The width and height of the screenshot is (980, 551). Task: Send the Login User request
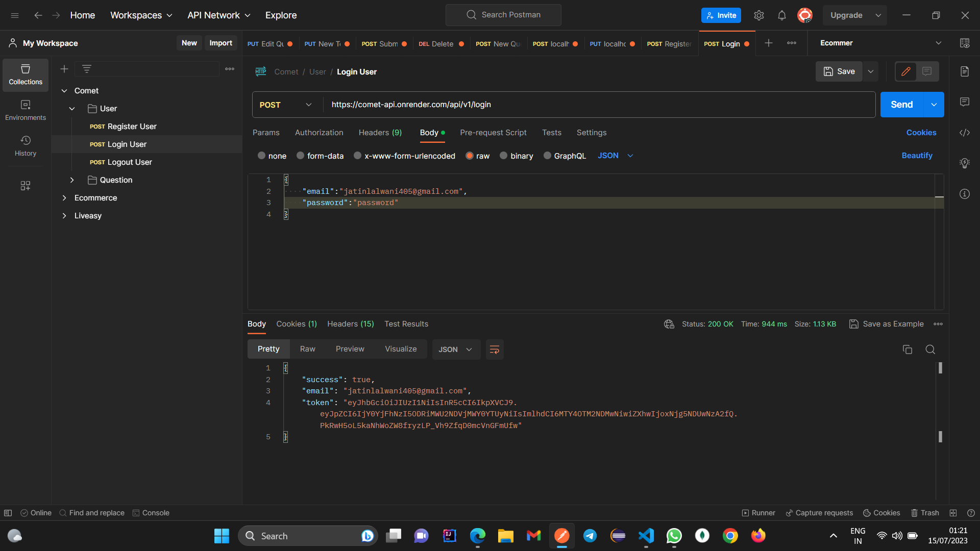pyautogui.click(x=901, y=105)
